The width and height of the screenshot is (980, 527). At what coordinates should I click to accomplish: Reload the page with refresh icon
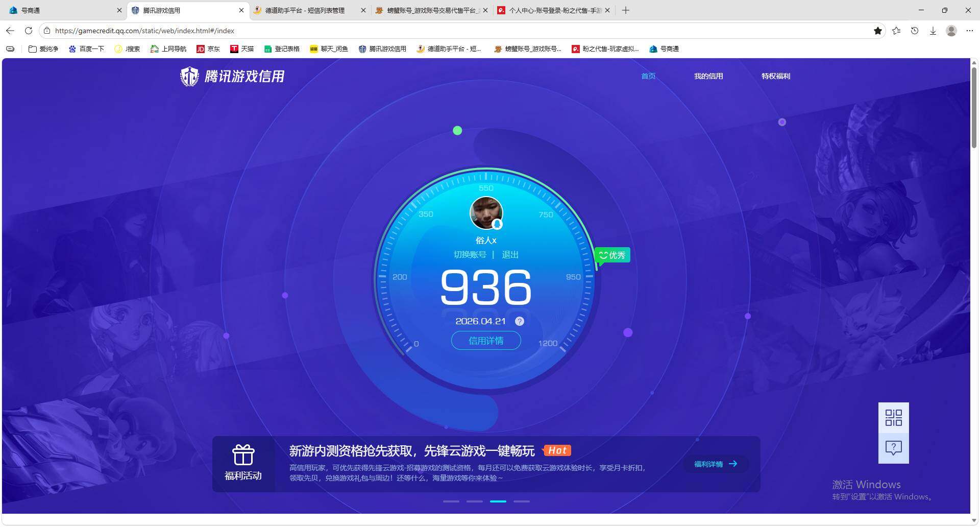tap(29, 31)
